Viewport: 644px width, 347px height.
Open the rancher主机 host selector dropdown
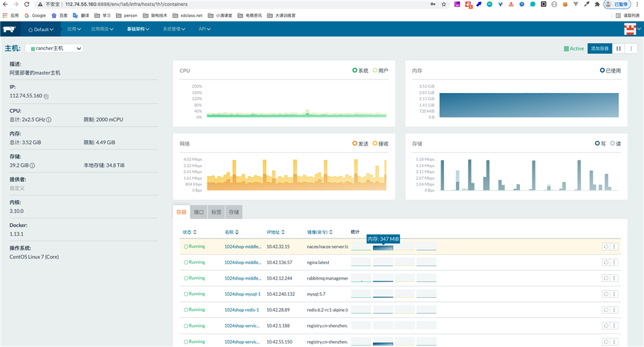[x=54, y=49]
